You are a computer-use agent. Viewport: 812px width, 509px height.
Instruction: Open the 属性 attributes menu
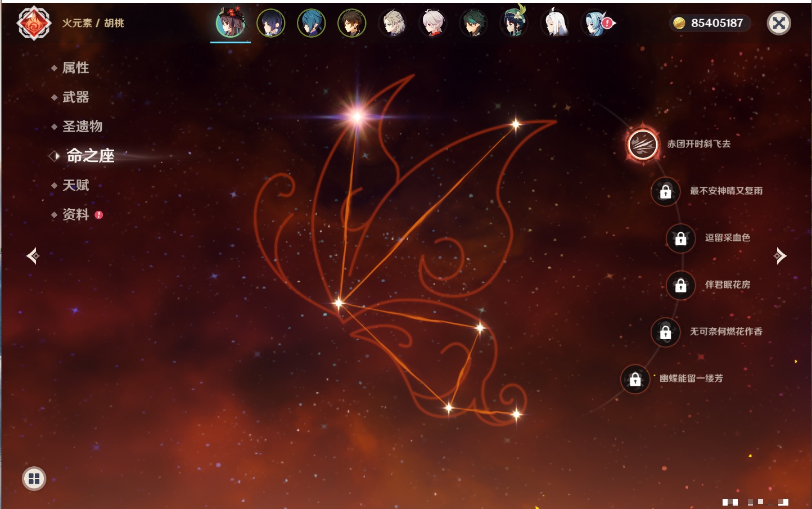point(75,68)
